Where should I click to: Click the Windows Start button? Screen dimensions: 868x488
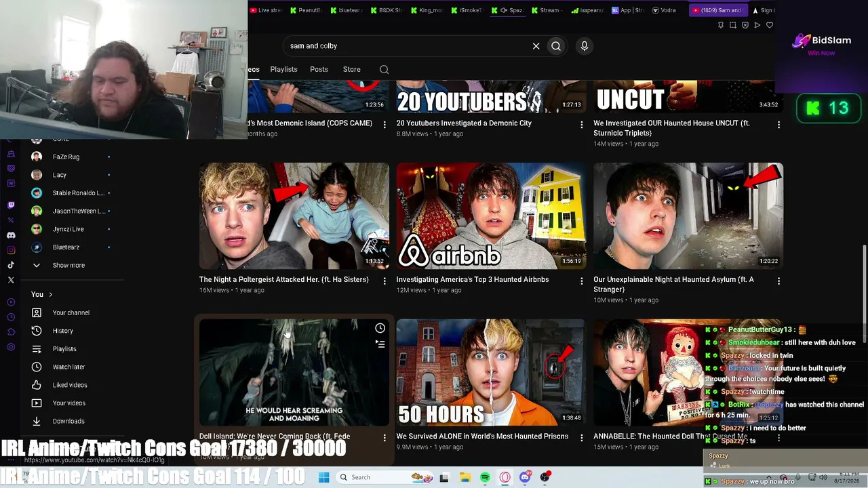click(323, 478)
